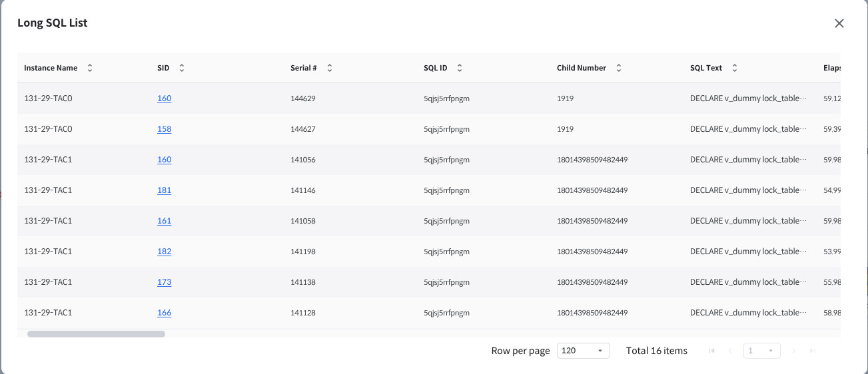Go to the next page
The height and width of the screenshot is (374, 868).
pos(793,351)
